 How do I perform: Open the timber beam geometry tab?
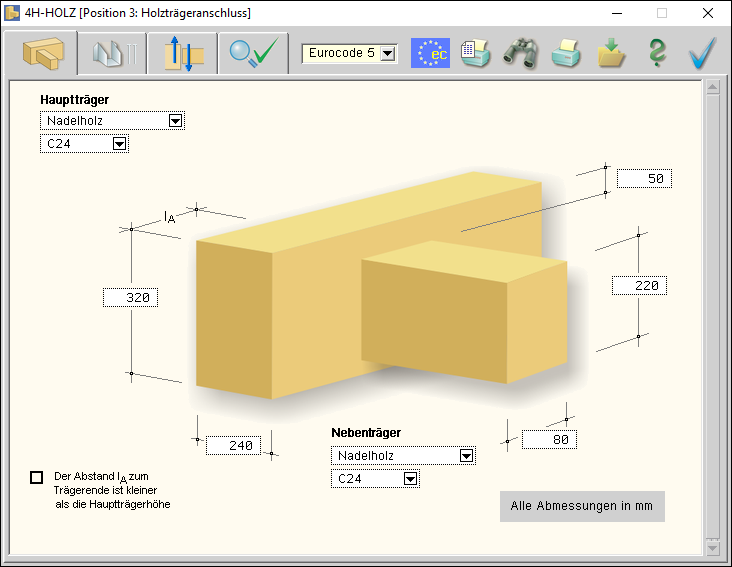tap(41, 53)
